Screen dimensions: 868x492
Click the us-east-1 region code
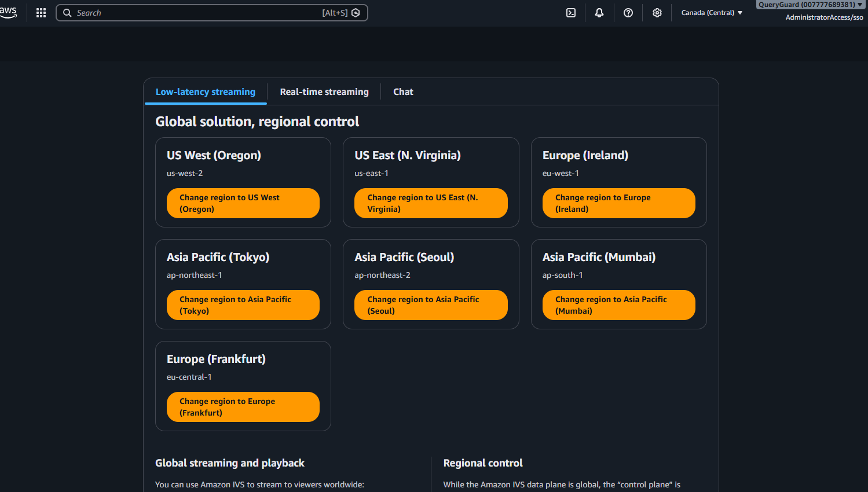(x=372, y=173)
